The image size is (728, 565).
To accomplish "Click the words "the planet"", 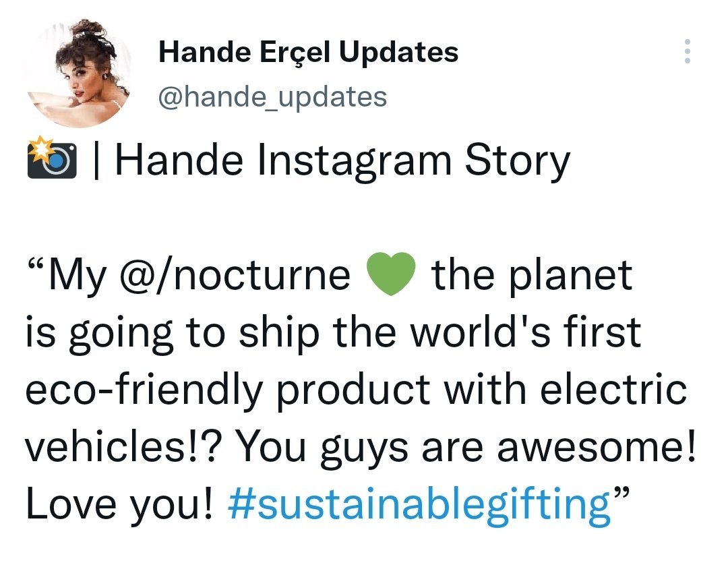I will coord(532,276).
